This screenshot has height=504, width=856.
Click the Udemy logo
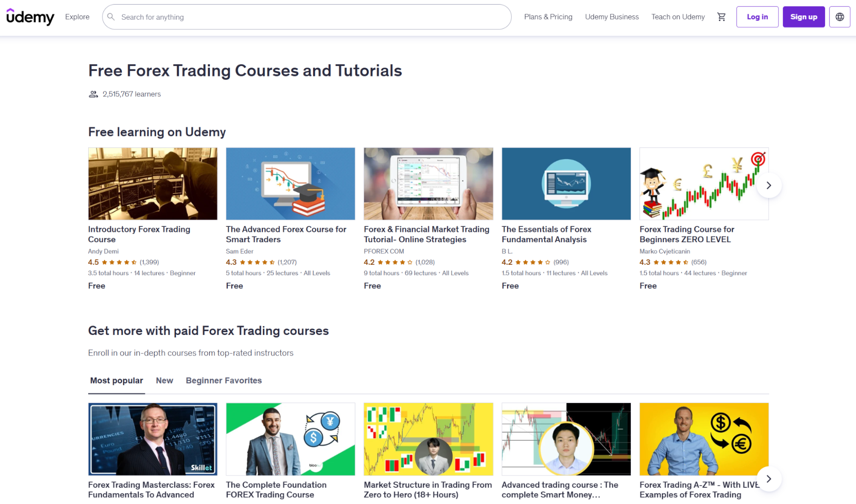pos(30,17)
